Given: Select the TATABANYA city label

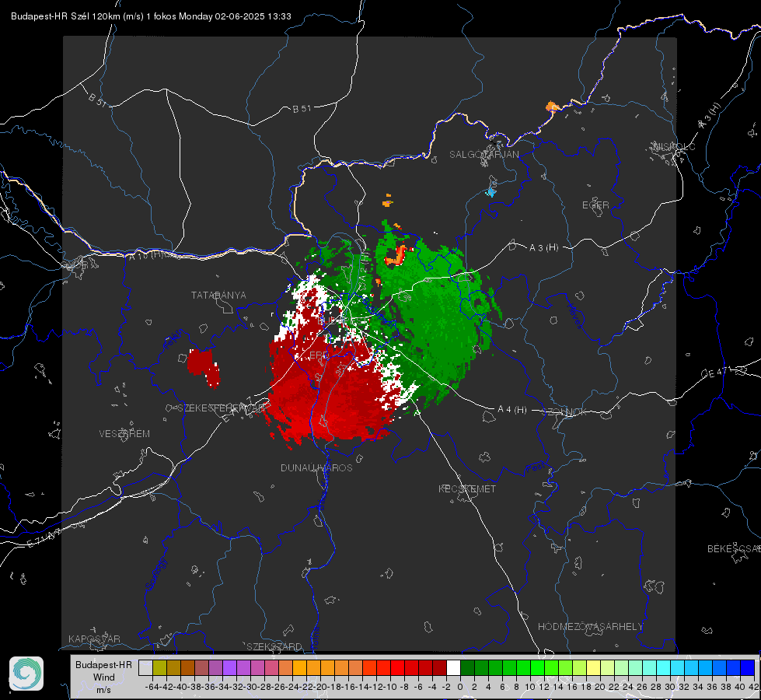Looking at the screenshot, I should click(218, 296).
